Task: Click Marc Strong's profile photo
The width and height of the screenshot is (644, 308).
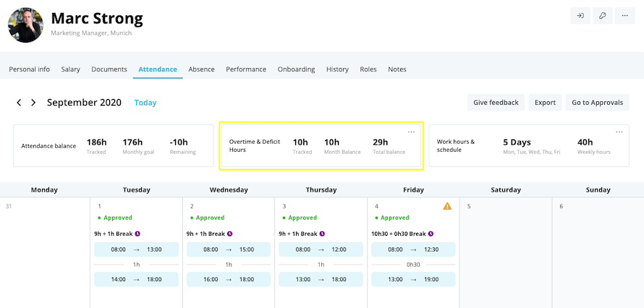Action: coord(25,25)
